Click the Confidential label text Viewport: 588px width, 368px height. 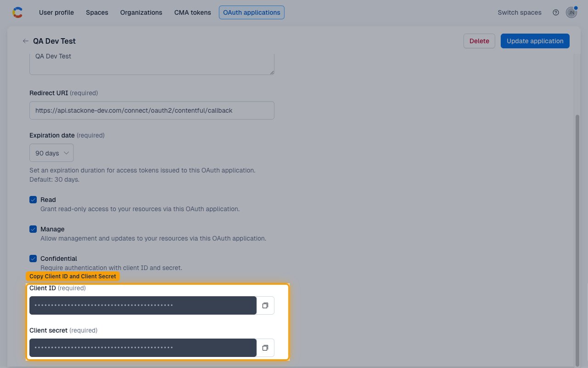click(x=59, y=259)
